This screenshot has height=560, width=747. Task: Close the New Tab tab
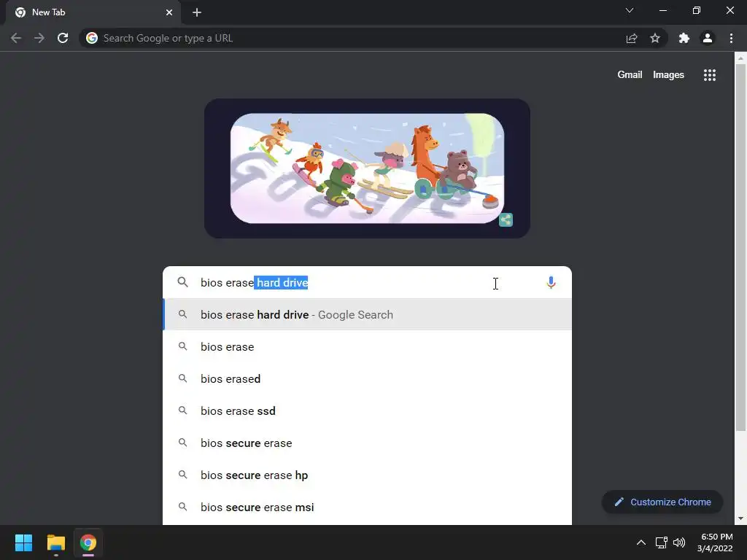[x=169, y=12]
